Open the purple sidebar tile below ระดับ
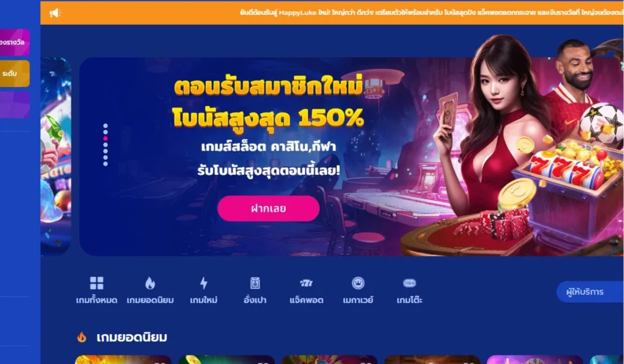The height and width of the screenshot is (364, 624). coord(15,105)
